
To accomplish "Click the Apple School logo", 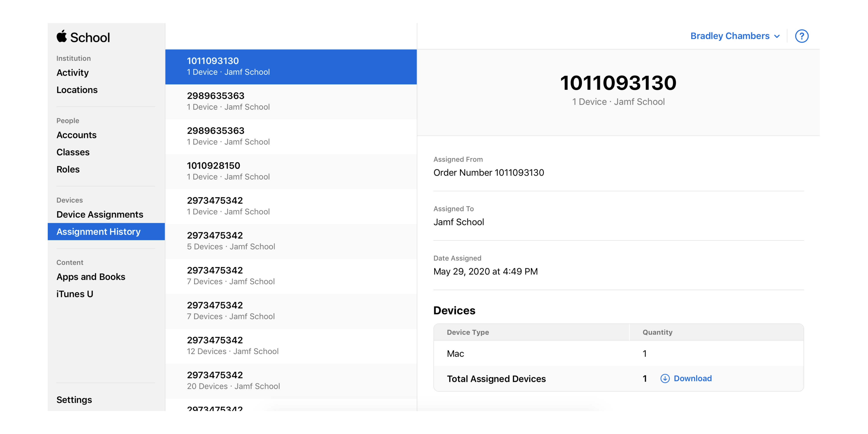I will pyautogui.click(x=83, y=37).
